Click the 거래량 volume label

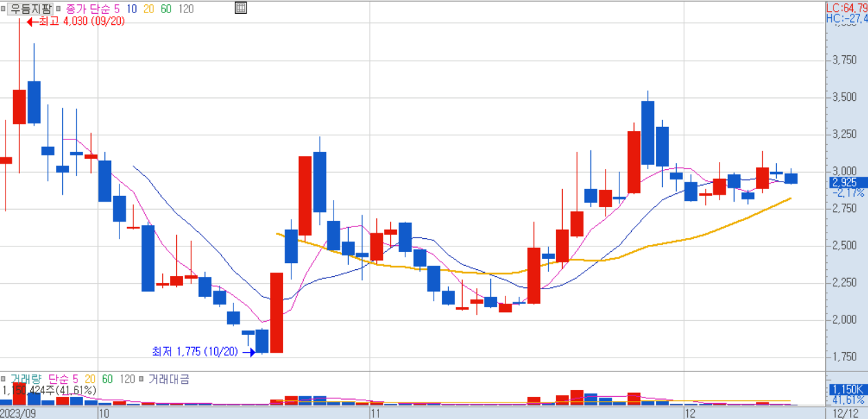(25, 379)
